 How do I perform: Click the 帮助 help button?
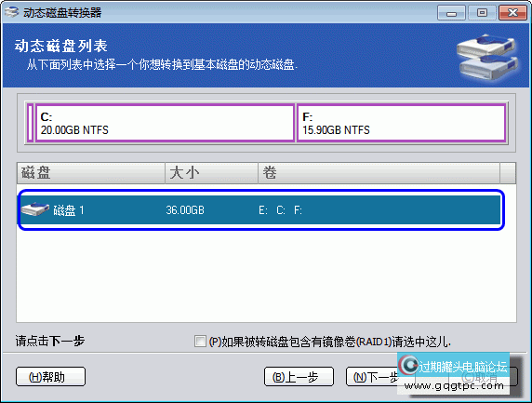click(50, 376)
